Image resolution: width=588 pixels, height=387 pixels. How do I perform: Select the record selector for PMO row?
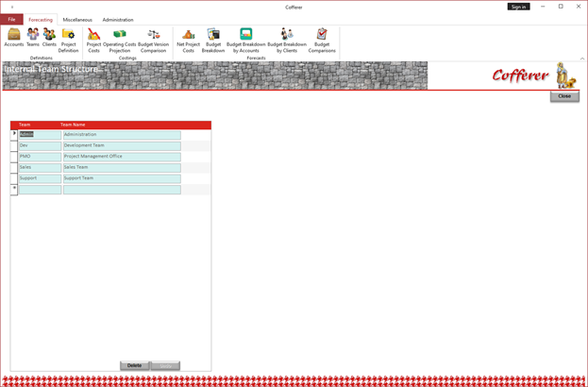[14, 157]
